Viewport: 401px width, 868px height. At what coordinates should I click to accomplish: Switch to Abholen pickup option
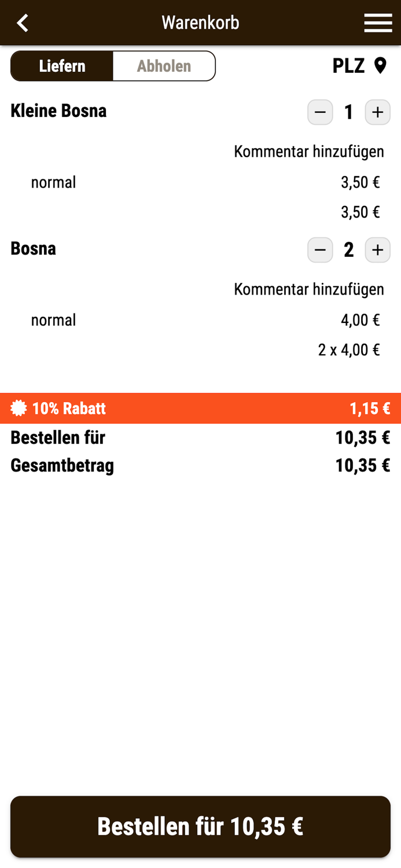pos(164,66)
